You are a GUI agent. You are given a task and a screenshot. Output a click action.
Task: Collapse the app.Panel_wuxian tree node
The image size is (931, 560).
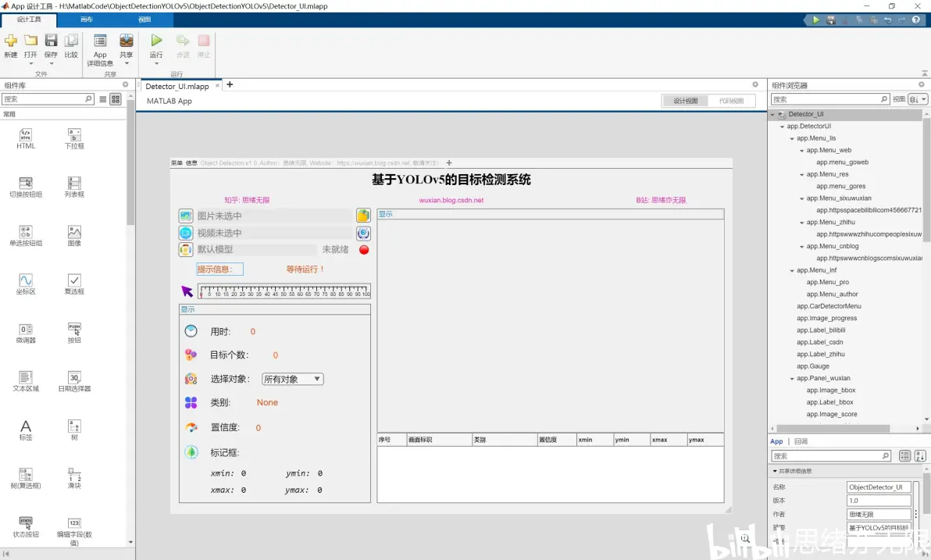click(x=792, y=378)
